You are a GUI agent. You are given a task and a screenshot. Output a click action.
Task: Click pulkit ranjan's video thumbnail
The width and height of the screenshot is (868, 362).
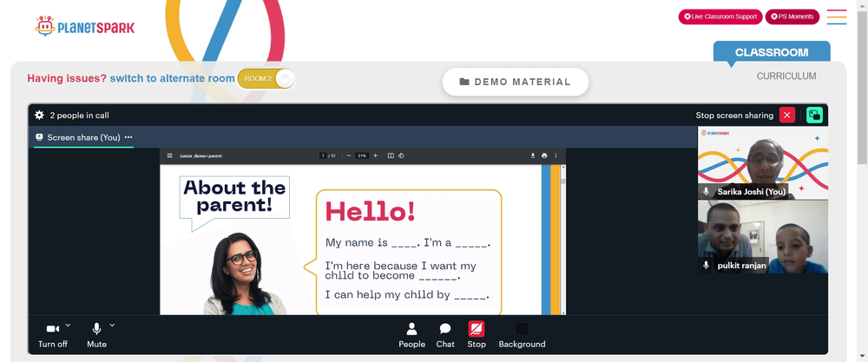click(763, 237)
